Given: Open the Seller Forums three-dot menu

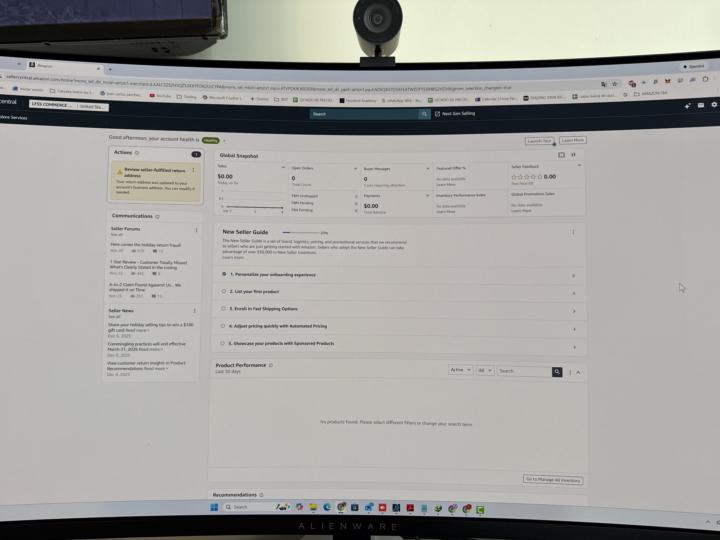Looking at the screenshot, I should pos(197,230).
